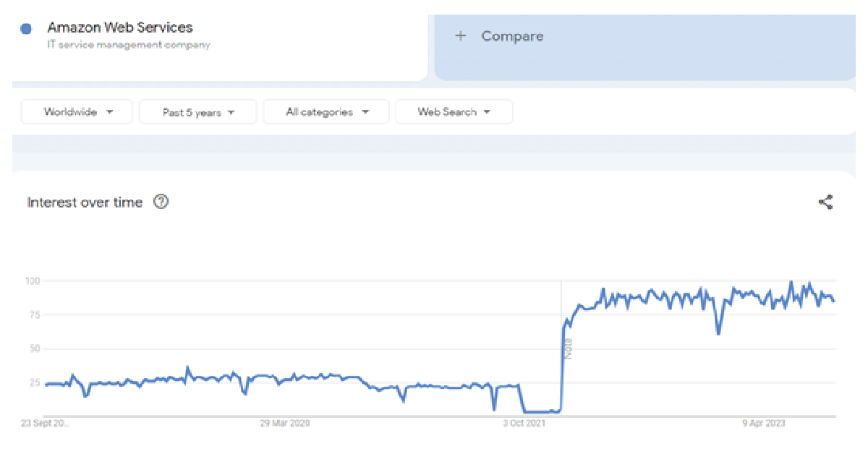This screenshot has height=454, width=868.
Task: Open the Worldwide region dropdown
Action: pyautogui.click(x=77, y=112)
